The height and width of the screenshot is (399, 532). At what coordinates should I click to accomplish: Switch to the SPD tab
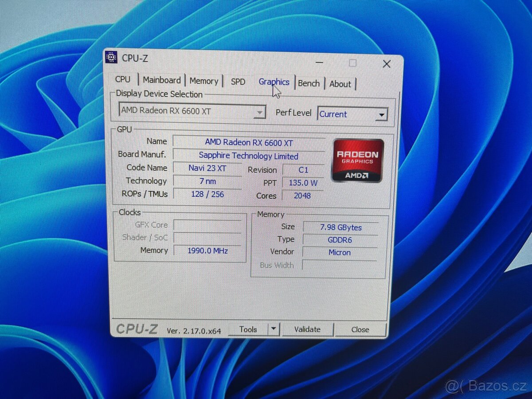(238, 81)
